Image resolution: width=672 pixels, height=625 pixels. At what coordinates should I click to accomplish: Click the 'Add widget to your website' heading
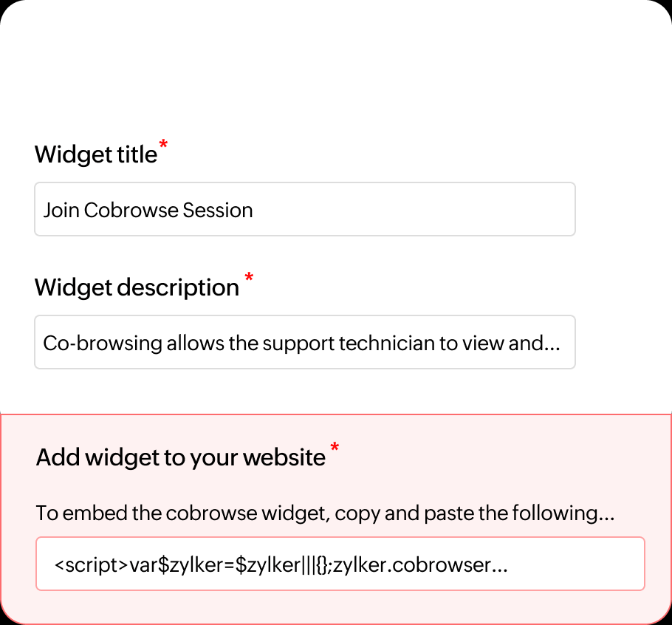pyautogui.click(x=179, y=457)
